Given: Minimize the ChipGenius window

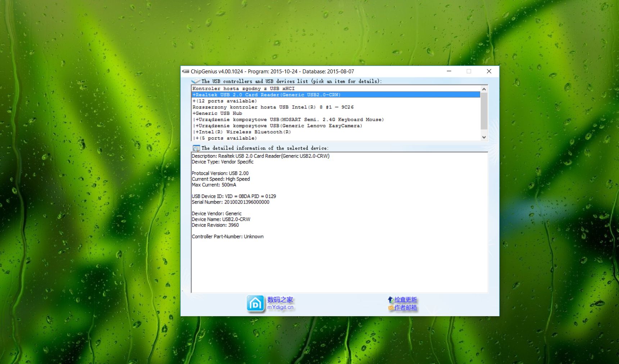Looking at the screenshot, I should point(449,71).
